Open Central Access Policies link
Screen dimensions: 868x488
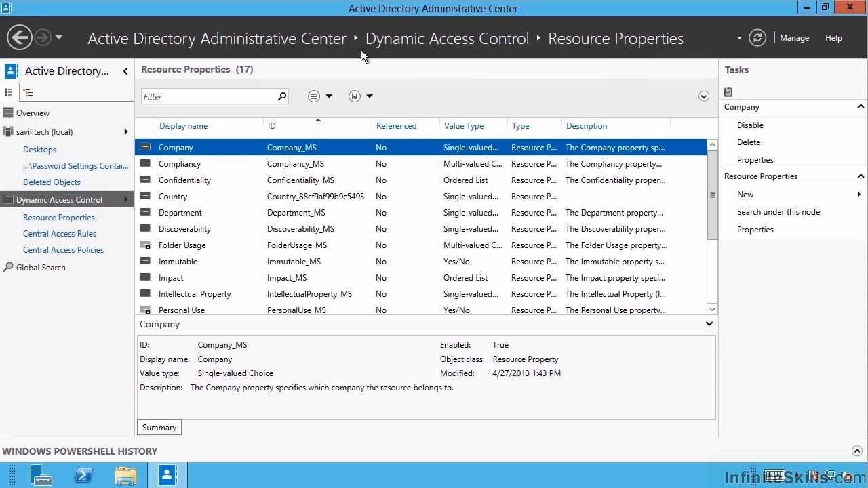click(63, 250)
